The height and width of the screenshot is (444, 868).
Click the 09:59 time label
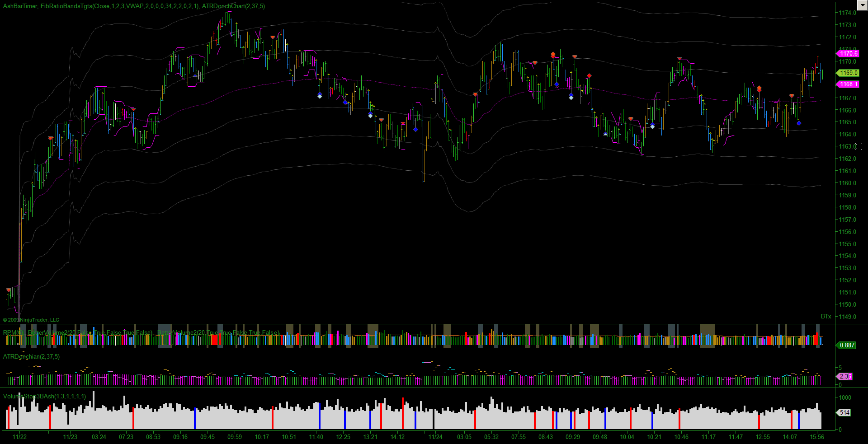click(235, 437)
